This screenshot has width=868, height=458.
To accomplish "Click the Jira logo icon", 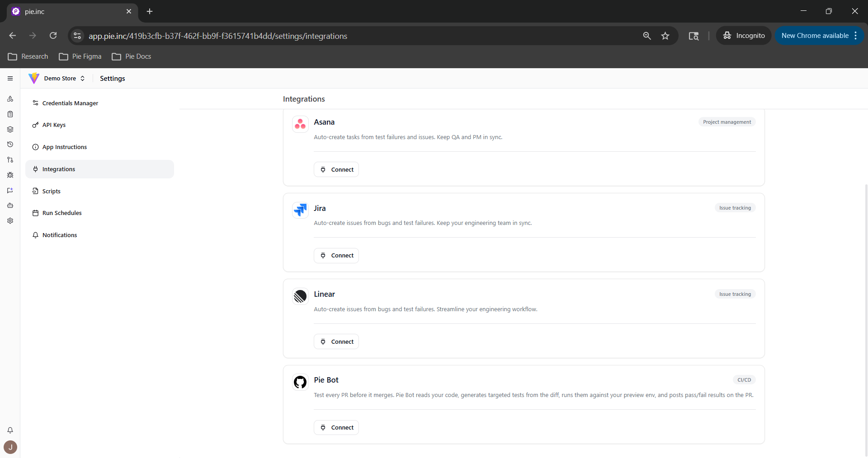I will click(300, 210).
